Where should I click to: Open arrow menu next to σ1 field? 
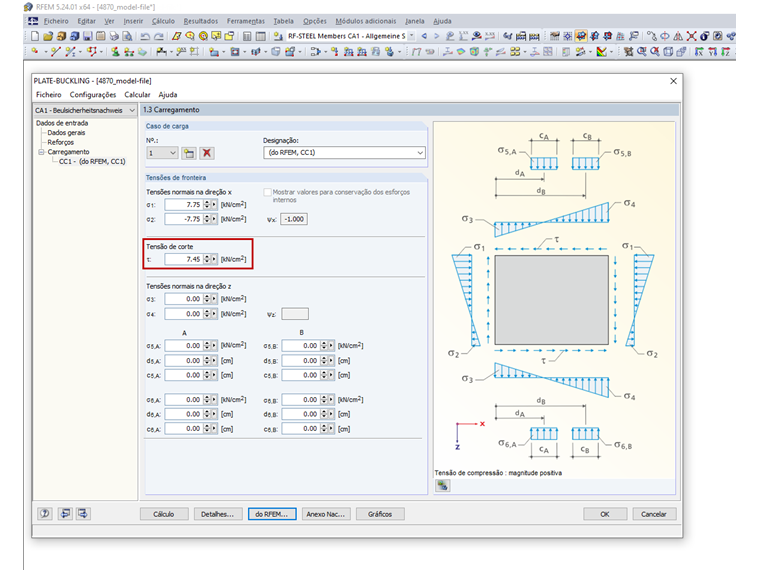click(x=214, y=205)
